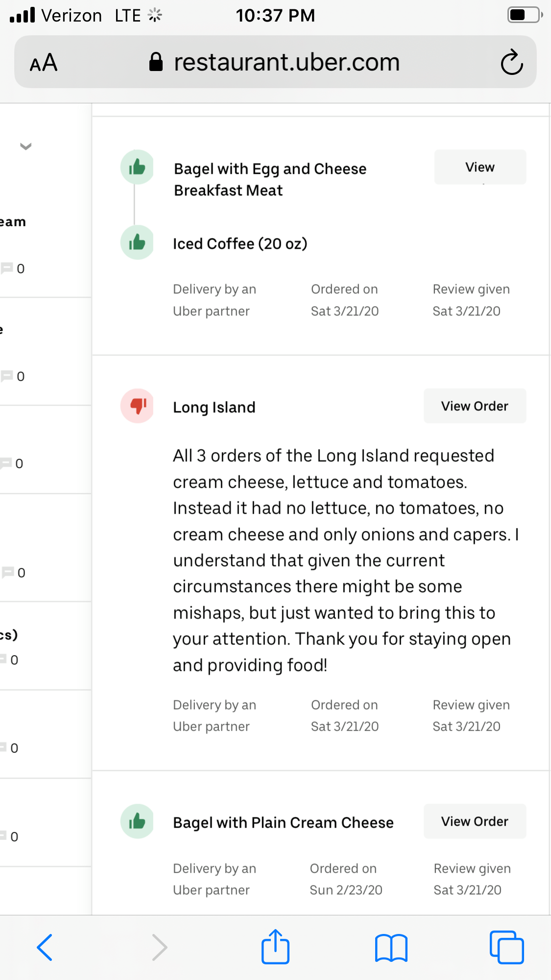Show open Safari tabs
The image size is (551, 980).
(x=506, y=947)
